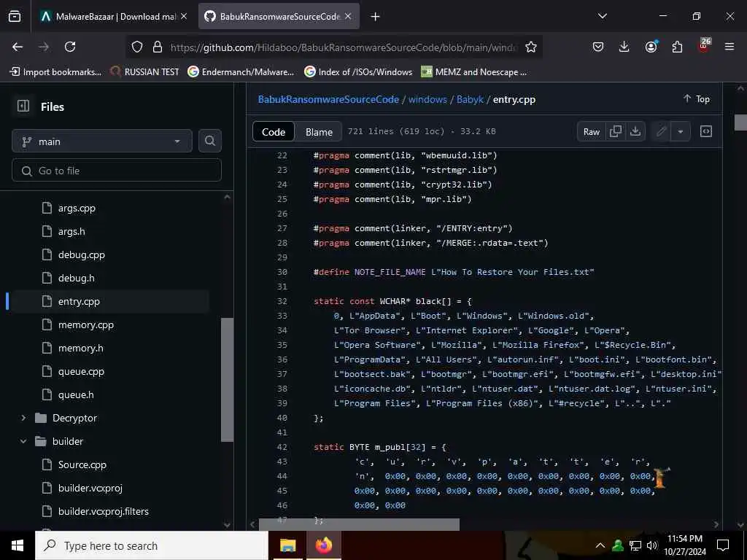Open MEMZ and Noescape bookmark
Image resolution: width=747 pixels, height=560 pixels.
pyautogui.click(x=474, y=72)
